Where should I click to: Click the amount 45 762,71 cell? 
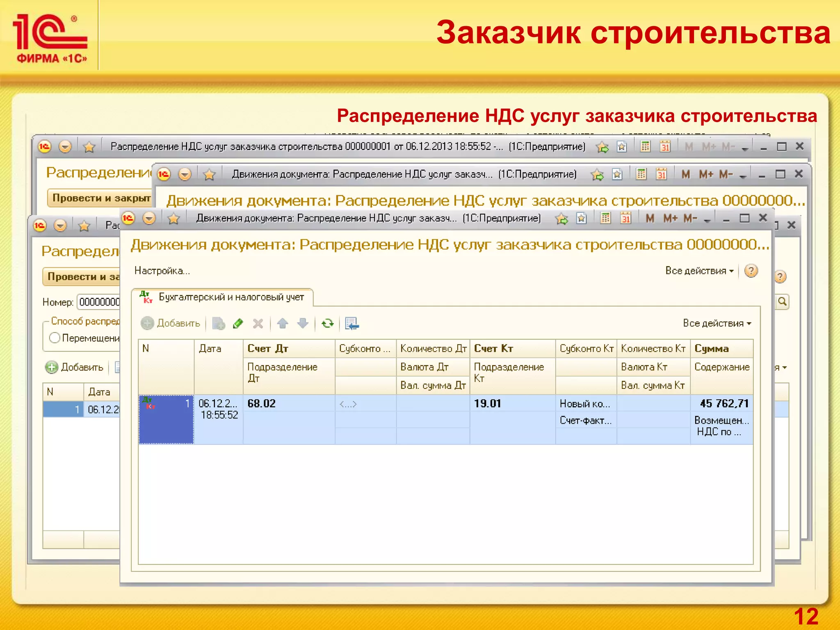tap(722, 404)
